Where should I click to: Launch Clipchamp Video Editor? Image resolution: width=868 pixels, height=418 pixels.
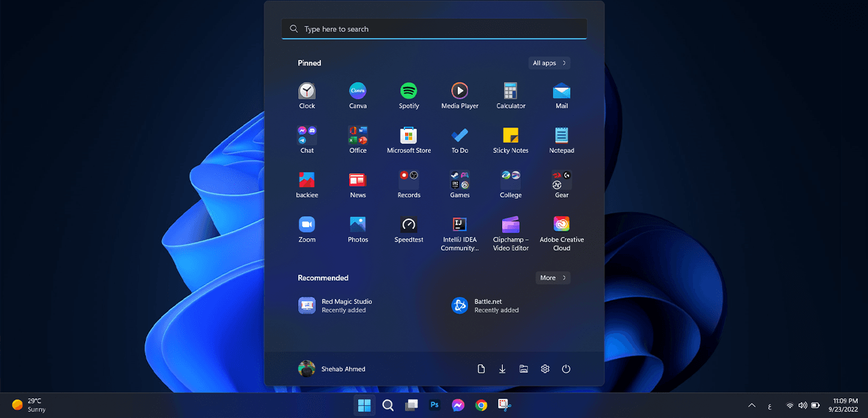click(511, 233)
